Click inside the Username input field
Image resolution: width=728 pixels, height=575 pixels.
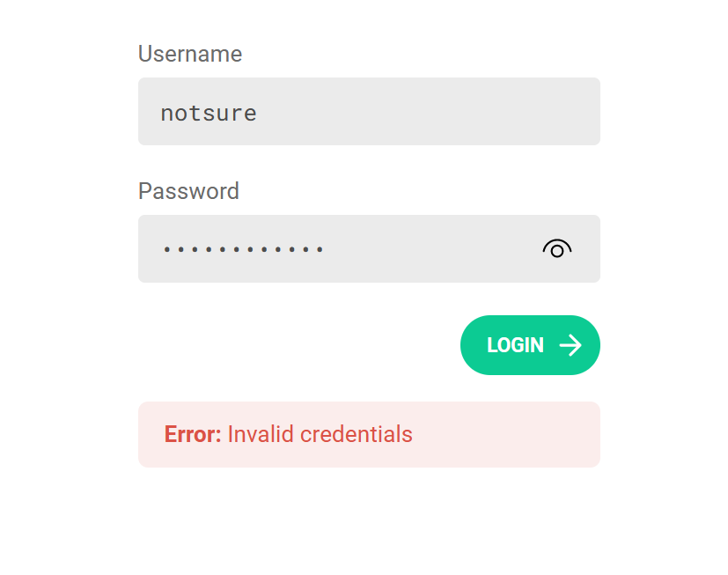point(352,112)
